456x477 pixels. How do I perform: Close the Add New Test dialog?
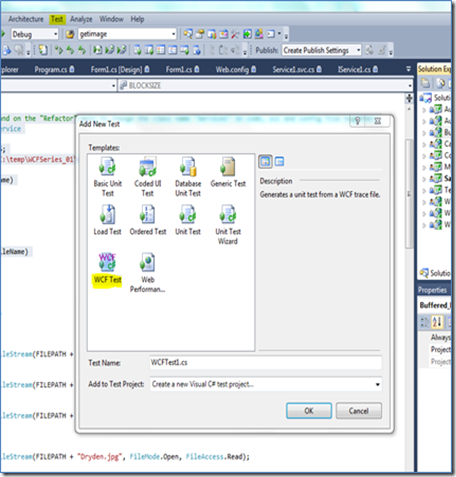tap(377, 121)
